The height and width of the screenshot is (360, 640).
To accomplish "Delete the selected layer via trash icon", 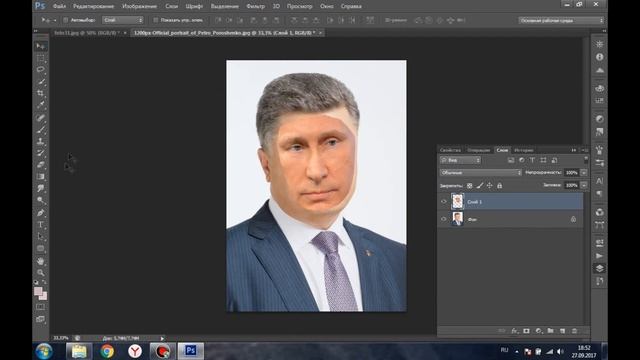I will tap(574, 331).
